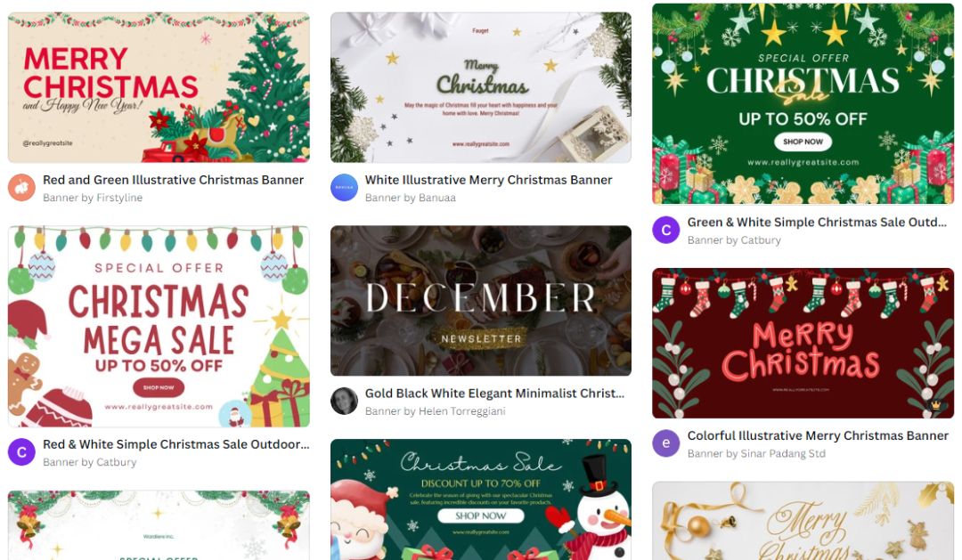Click Green & White Simple Christmas Sale title

pos(817,222)
